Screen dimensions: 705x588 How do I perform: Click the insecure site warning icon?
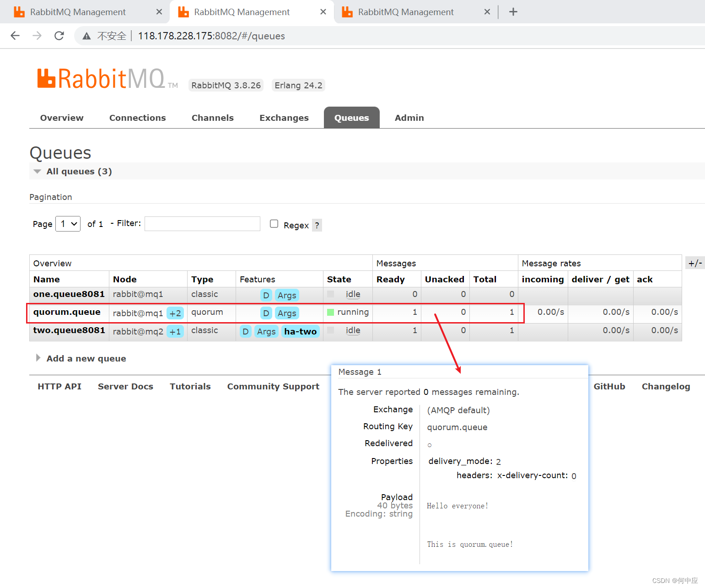pos(86,36)
